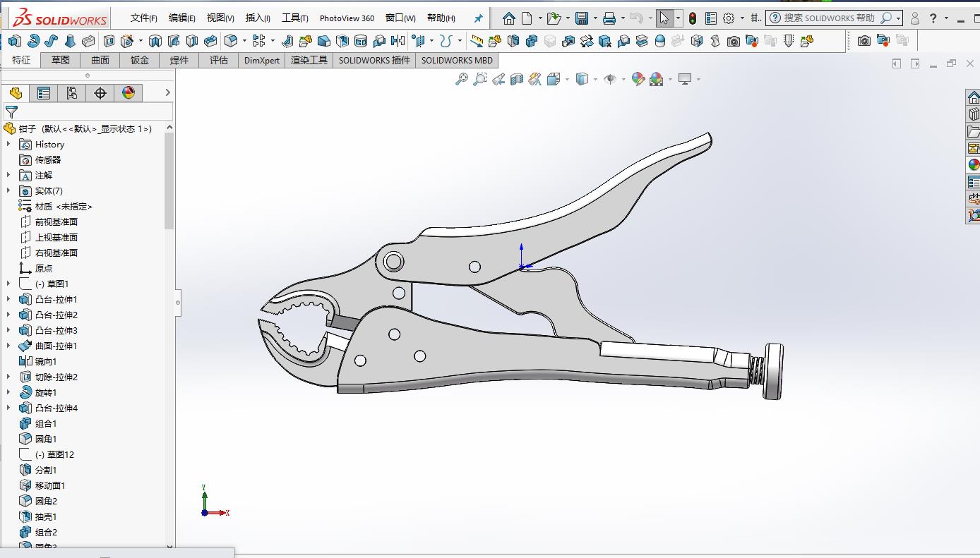980x558 pixels.
Task: Switch to the SOLIDWORKS MBD tab
Action: point(457,60)
